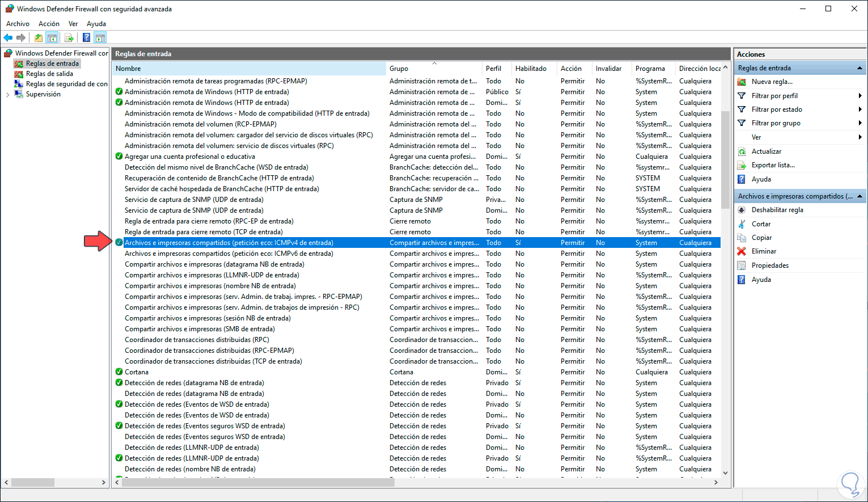Toggle the console tree toolbar icon
Image resolution: width=868 pixels, height=502 pixels.
52,38
